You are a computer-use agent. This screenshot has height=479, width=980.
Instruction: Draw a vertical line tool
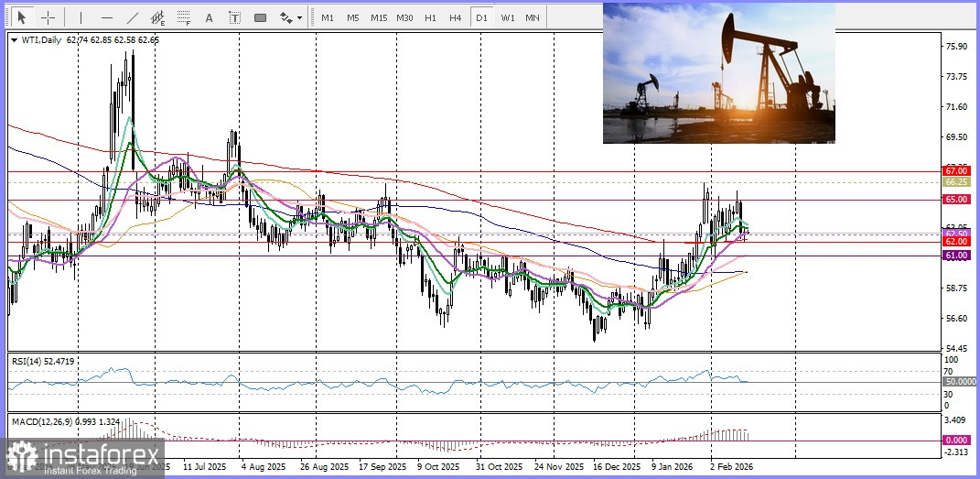tap(81, 17)
